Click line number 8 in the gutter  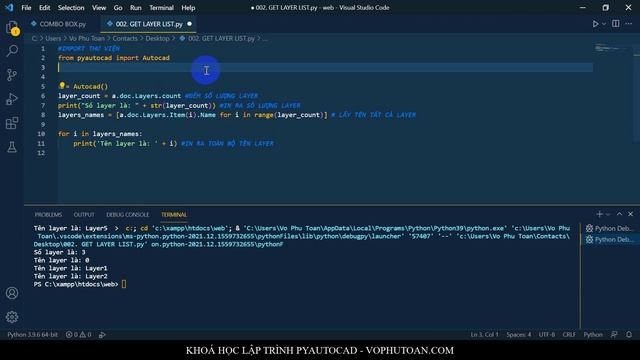(x=43, y=115)
